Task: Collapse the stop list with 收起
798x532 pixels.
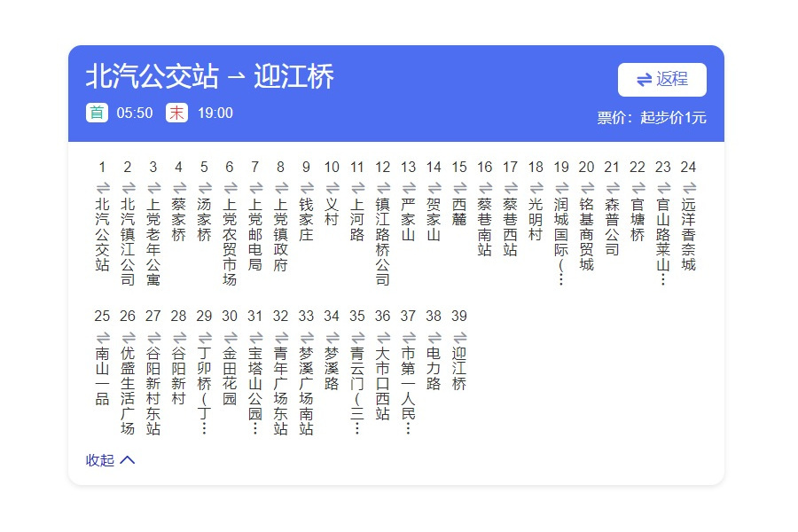Action: [x=111, y=460]
